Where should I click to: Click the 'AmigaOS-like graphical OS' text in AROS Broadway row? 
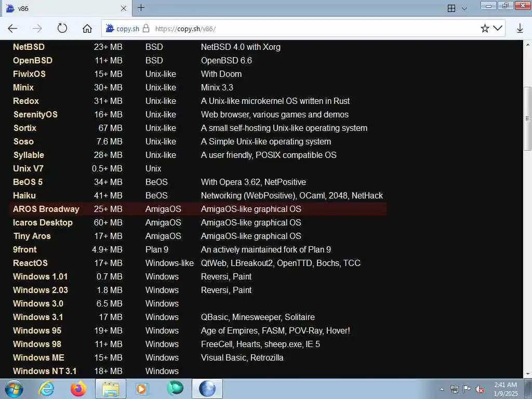pos(251,209)
